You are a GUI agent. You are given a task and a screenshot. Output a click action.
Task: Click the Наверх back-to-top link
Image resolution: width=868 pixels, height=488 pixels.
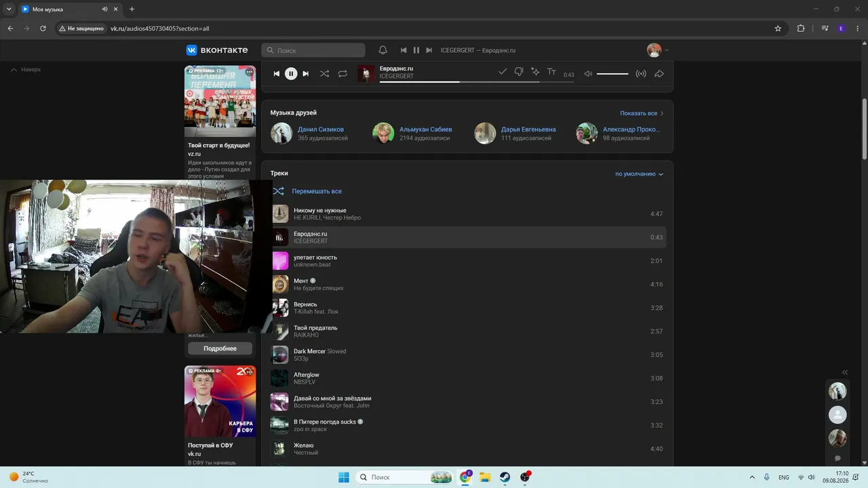[x=26, y=69]
